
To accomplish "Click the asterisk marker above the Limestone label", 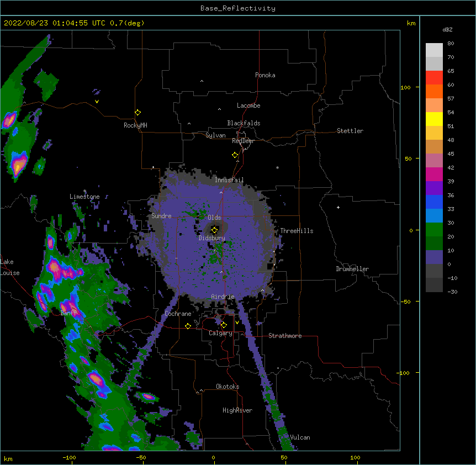I will (85, 191).
